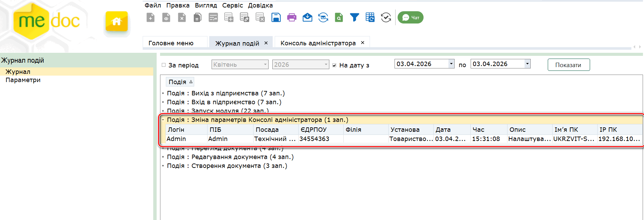
Task: Collapse the Зміна параметрів Консолі адміністратора group
Action: tap(163, 120)
